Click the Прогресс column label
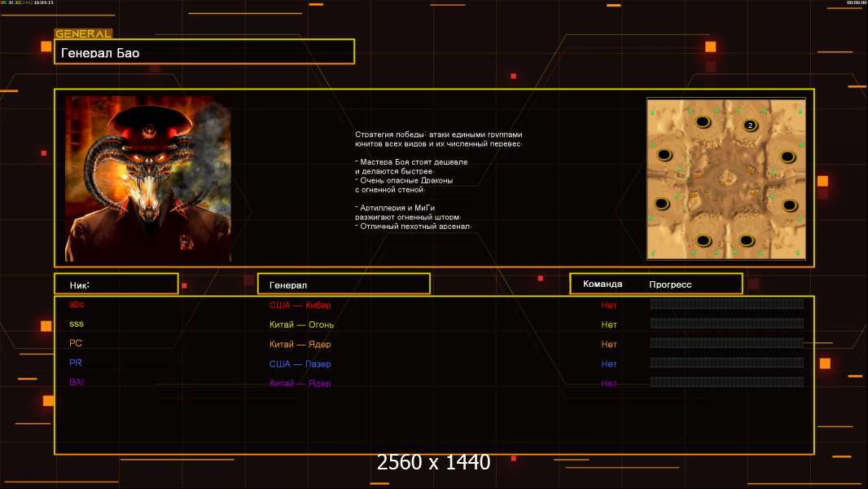 tap(670, 284)
